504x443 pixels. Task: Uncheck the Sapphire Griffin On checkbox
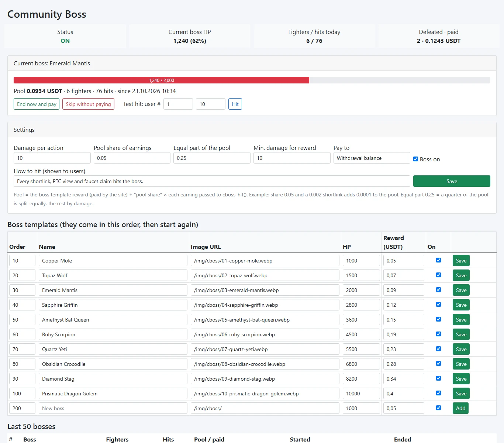(438, 305)
